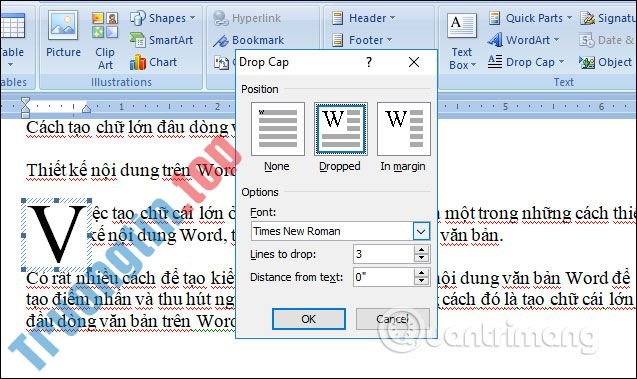
Task: Open the Table menu
Action: (x=12, y=41)
